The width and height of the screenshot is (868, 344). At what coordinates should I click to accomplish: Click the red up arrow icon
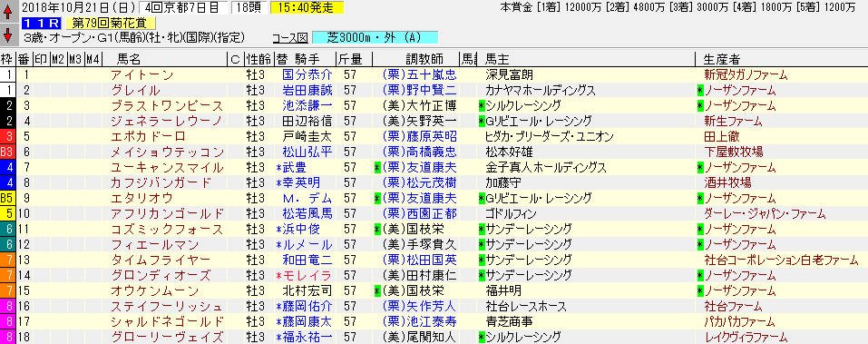8,12
